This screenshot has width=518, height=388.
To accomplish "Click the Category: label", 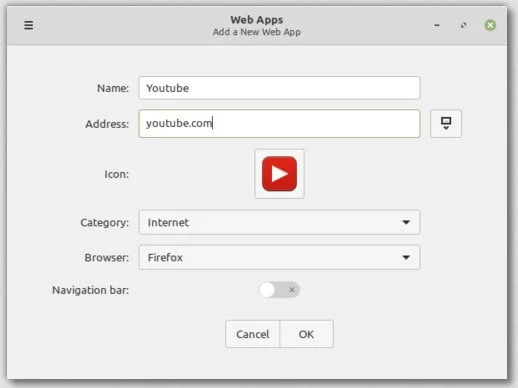I will point(104,223).
